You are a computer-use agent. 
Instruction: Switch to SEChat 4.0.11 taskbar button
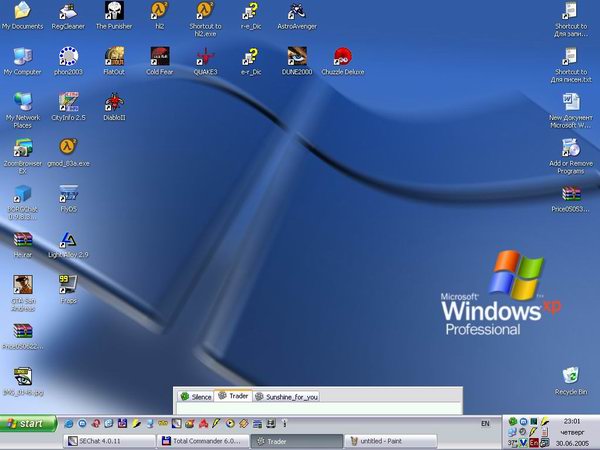110,441
